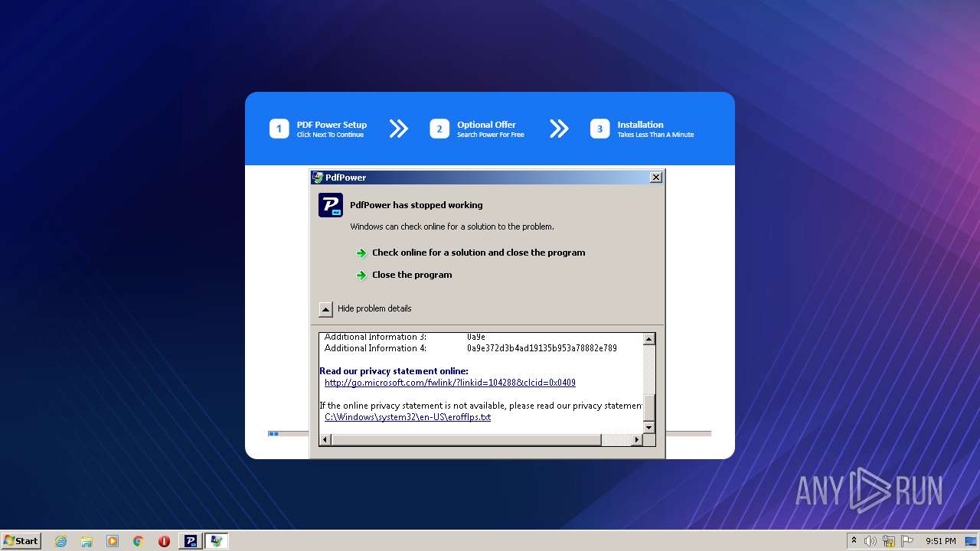Viewport: 980px width, 551px height.
Task: Click step 3 Installation badge
Action: pos(599,129)
